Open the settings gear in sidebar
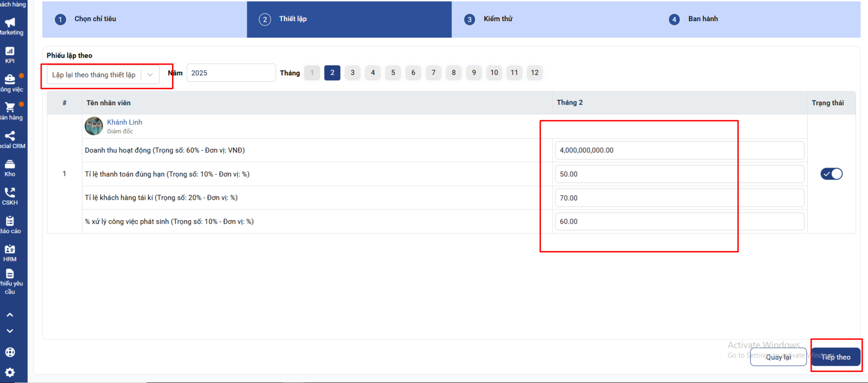Viewport: 868px width, 383px height. pos(10,373)
